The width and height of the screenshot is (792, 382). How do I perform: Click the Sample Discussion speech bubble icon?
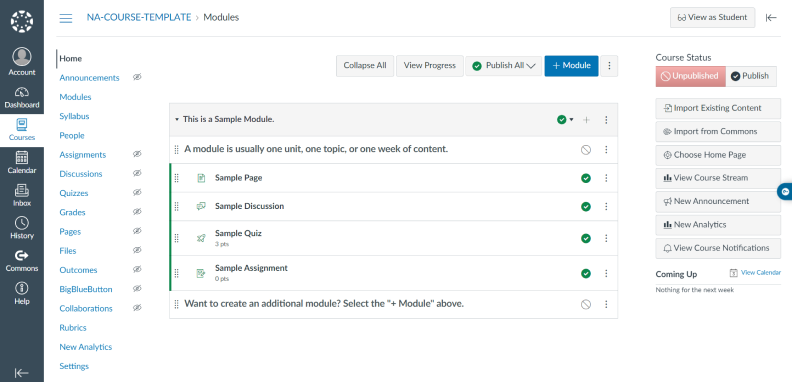[201, 206]
